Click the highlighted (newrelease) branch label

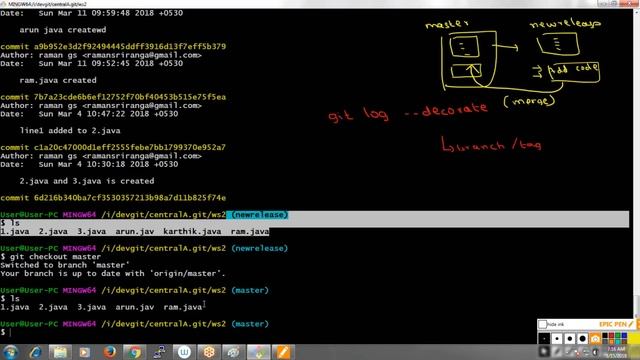pyautogui.click(x=260, y=215)
